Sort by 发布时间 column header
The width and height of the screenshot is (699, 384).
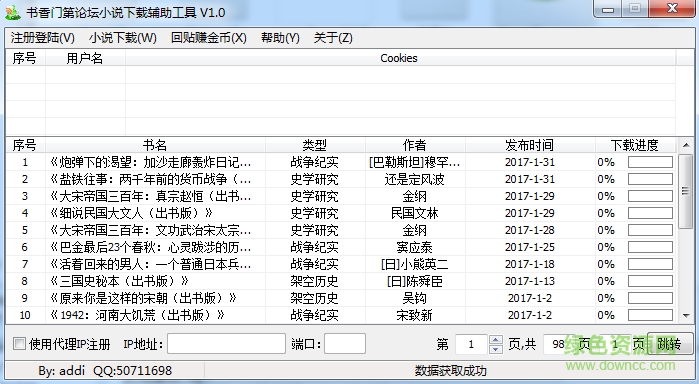pyautogui.click(x=530, y=145)
